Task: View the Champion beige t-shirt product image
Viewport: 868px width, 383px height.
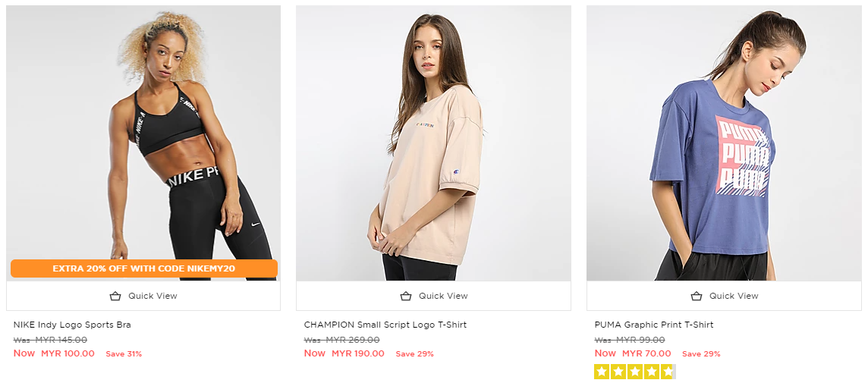Action: click(433, 144)
